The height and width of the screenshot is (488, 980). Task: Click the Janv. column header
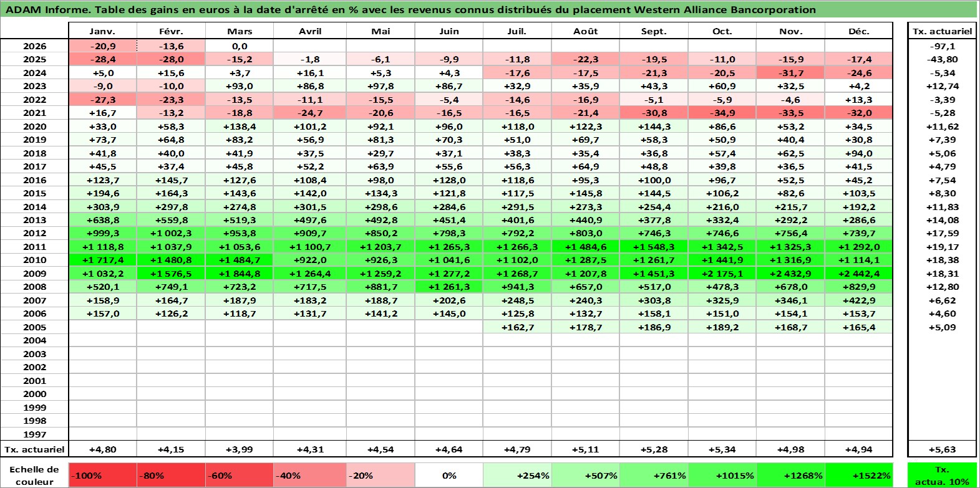click(x=102, y=31)
